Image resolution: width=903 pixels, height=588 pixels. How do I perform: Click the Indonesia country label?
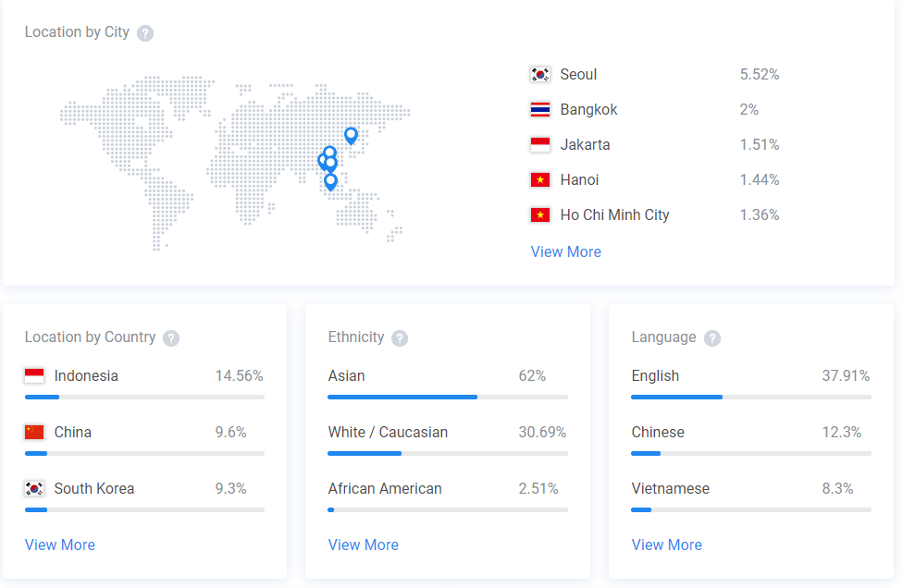86,375
